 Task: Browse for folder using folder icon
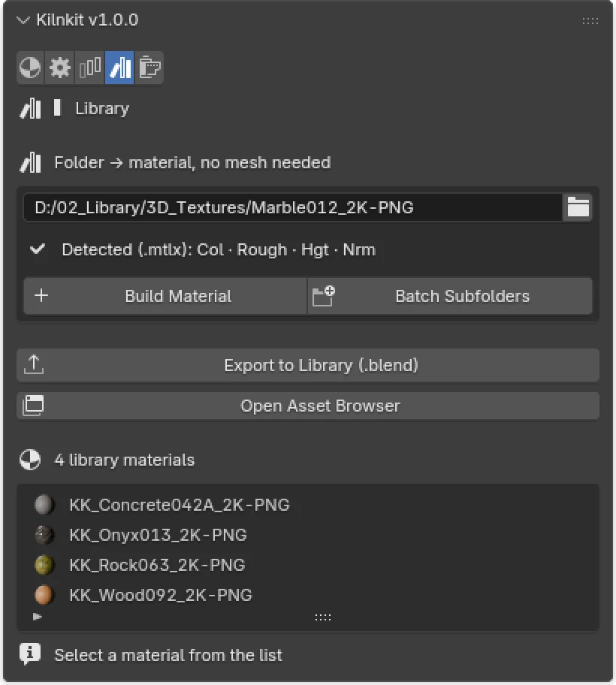click(578, 207)
